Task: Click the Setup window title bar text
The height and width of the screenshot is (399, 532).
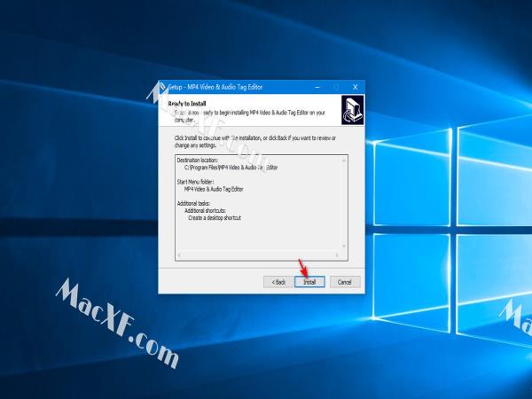Action: click(222, 87)
